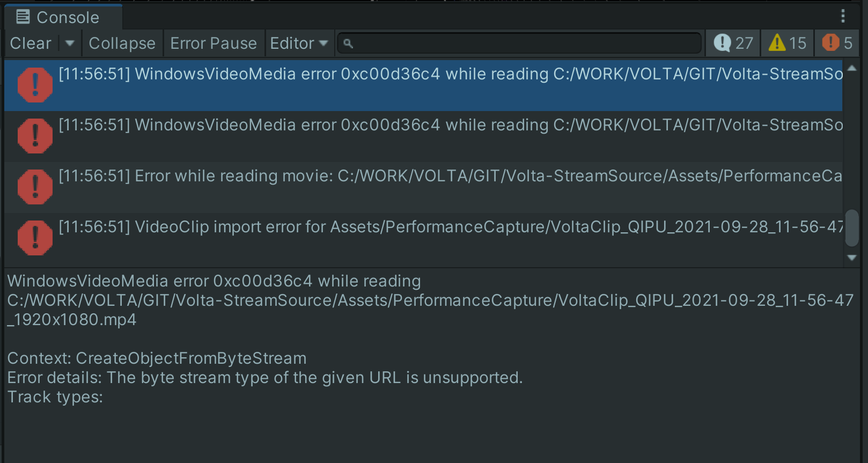Activate Error Pause
868x463 pixels.
[214, 43]
